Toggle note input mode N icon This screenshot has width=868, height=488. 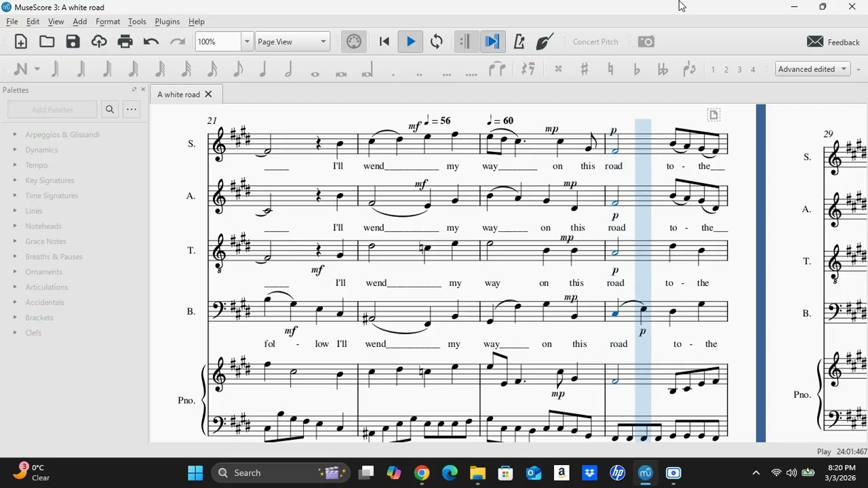tap(20, 69)
